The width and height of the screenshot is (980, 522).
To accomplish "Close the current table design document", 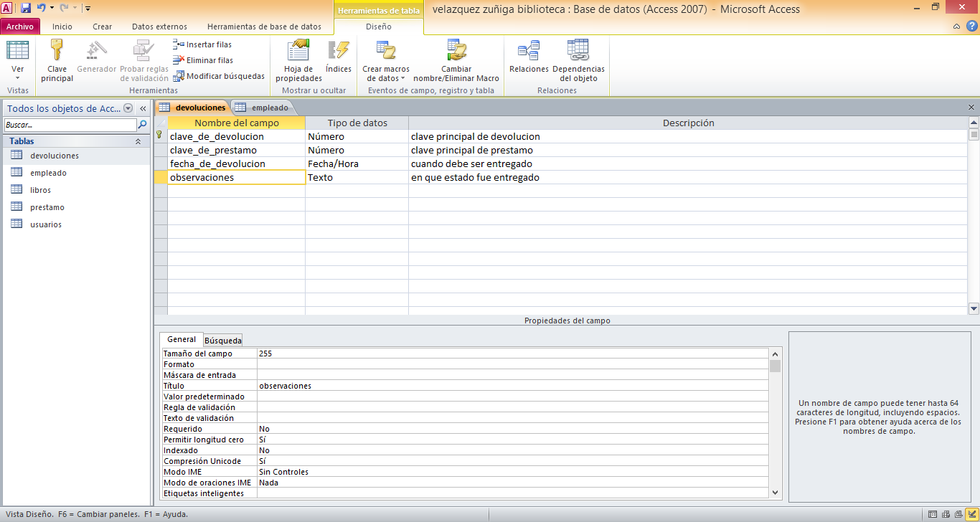I will pos(972,108).
